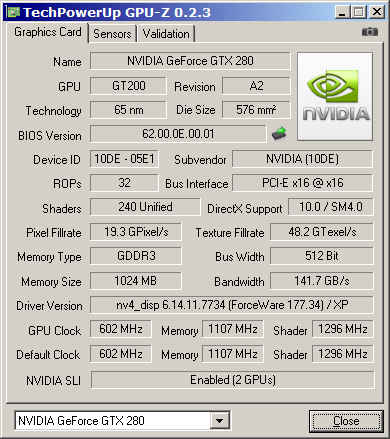This screenshot has width=390, height=439.
Task: Click the Shaders field 240 Unified
Action: [145, 207]
